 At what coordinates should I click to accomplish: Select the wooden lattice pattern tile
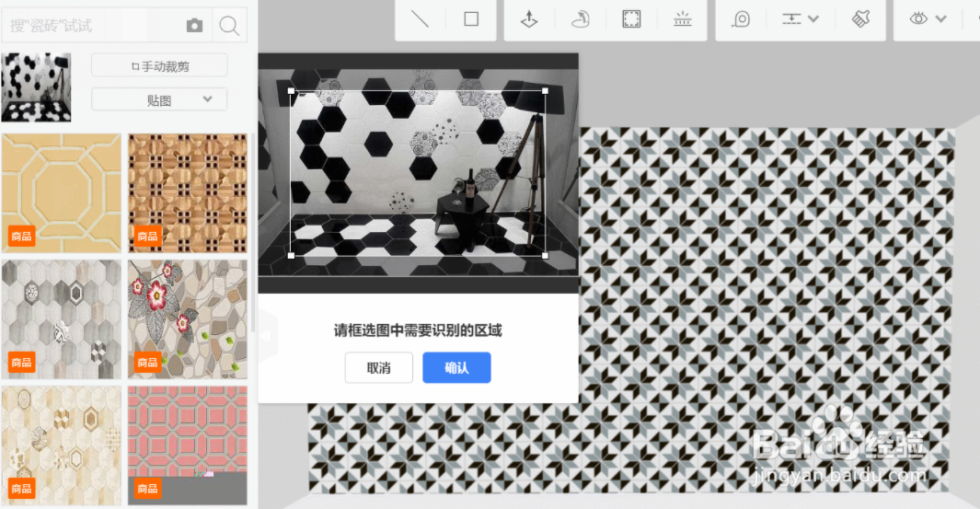click(x=188, y=193)
